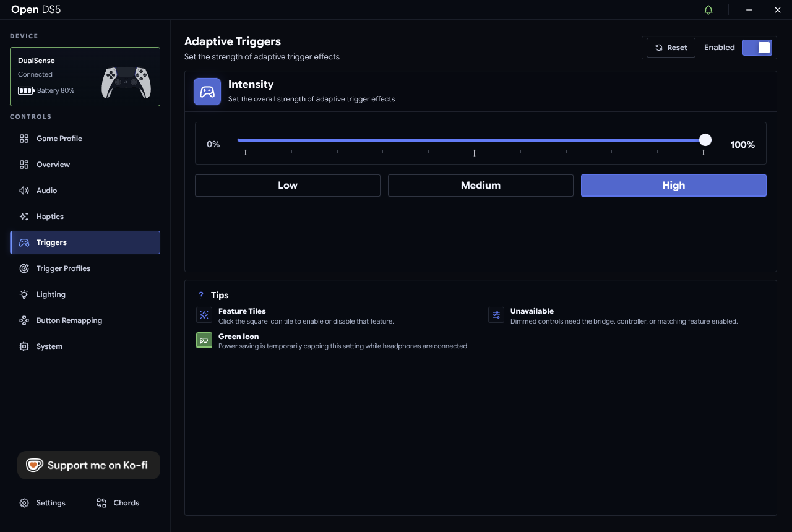Open the Chords label at bottom
The width and height of the screenshot is (792, 532).
(x=126, y=503)
